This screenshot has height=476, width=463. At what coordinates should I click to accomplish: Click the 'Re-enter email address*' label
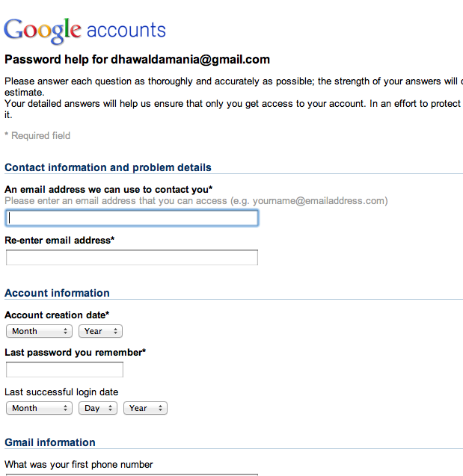point(60,241)
